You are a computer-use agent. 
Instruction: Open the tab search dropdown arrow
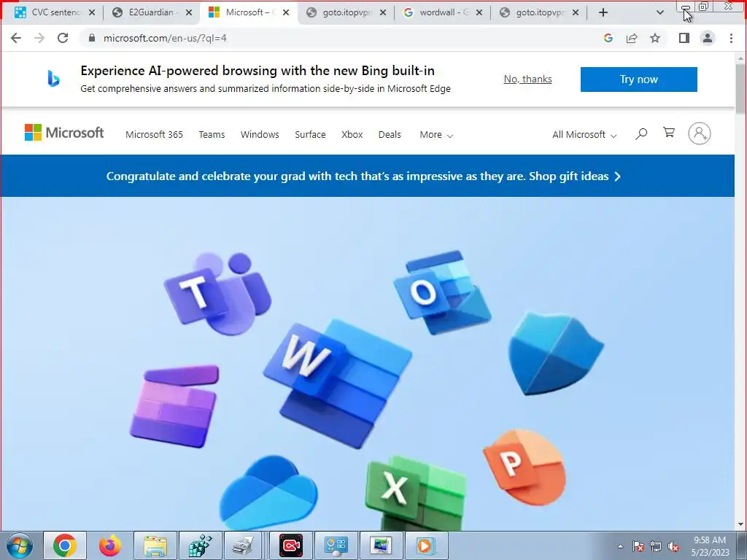(x=659, y=12)
